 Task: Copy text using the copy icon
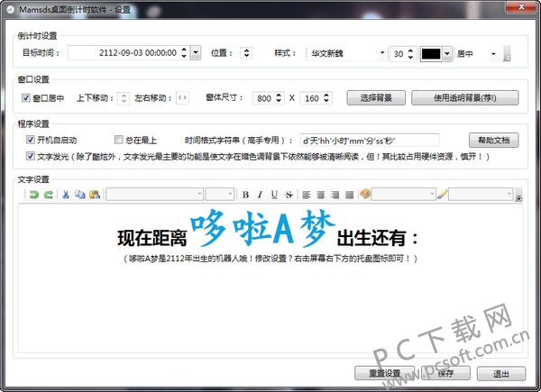coord(80,195)
